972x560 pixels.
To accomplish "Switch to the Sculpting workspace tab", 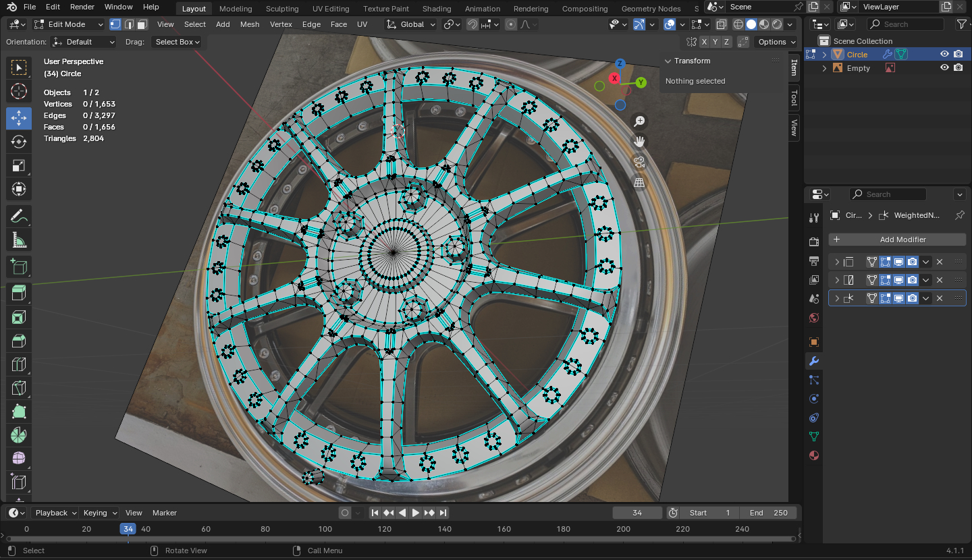I will [282, 9].
